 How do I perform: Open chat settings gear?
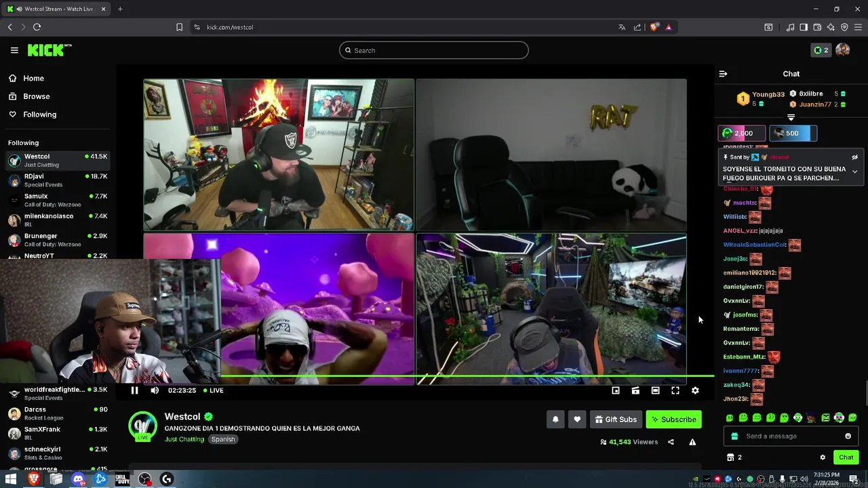[823, 457]
